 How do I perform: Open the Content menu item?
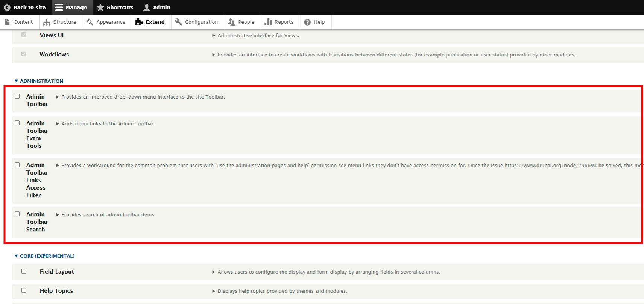(x=19, y=22)
